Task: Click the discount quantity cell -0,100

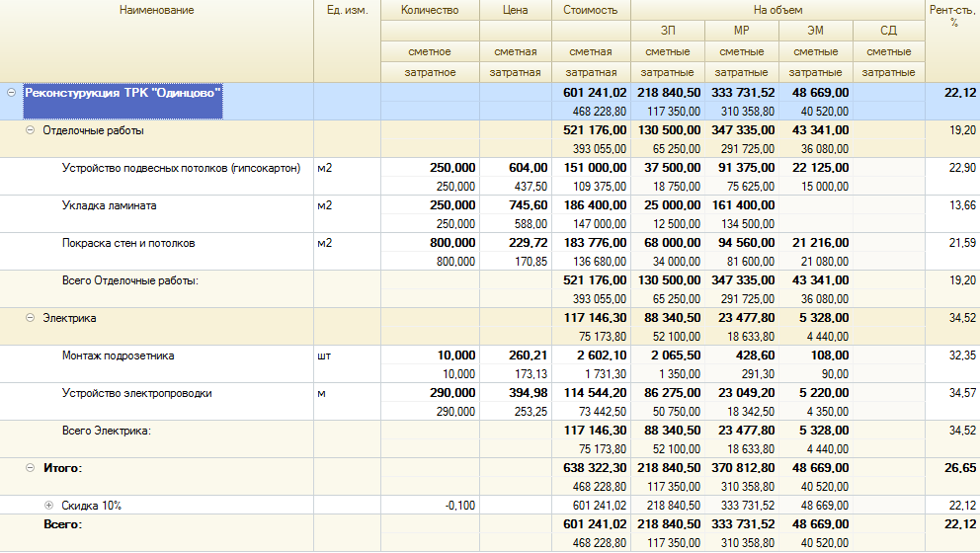Action: (458, 506)
